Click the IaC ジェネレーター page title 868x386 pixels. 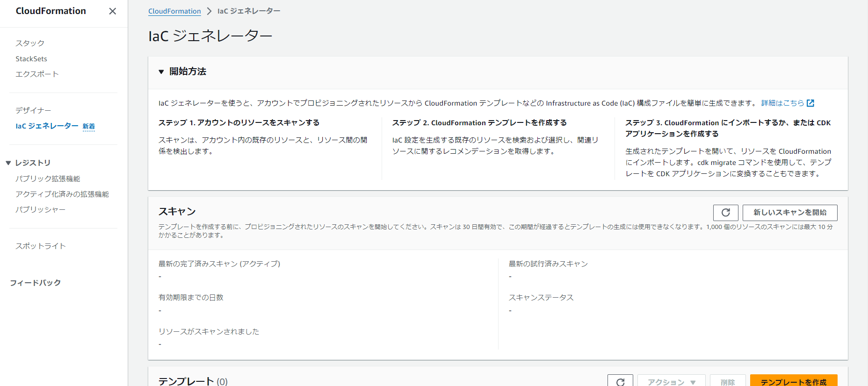(x=210, y=36)
